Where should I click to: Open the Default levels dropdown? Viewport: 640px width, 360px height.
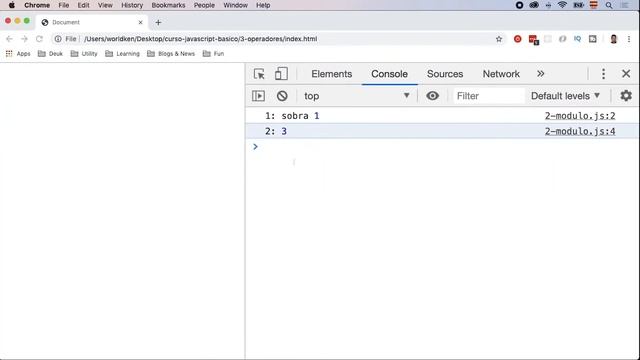tap(565, 96)
